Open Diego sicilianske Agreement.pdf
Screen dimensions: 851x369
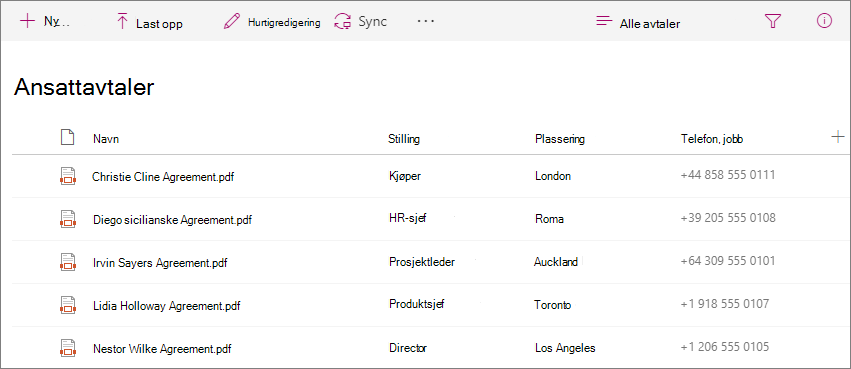[x=172, y=220]
